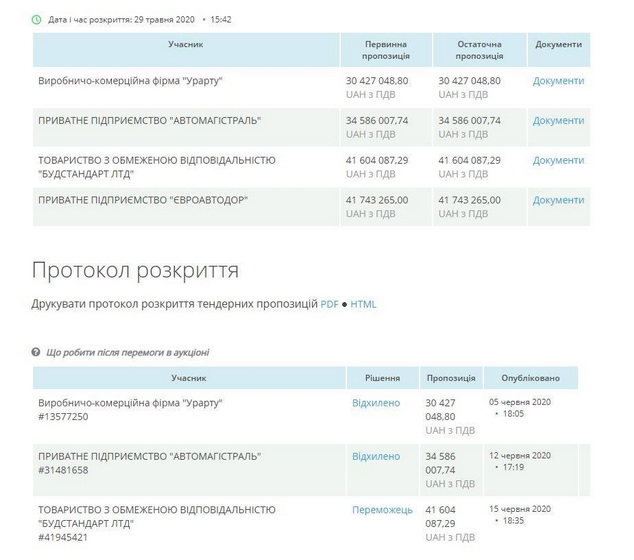Open the HTML version of the protocol
This screenshot has width=634, height=560.
pos(363,304)
